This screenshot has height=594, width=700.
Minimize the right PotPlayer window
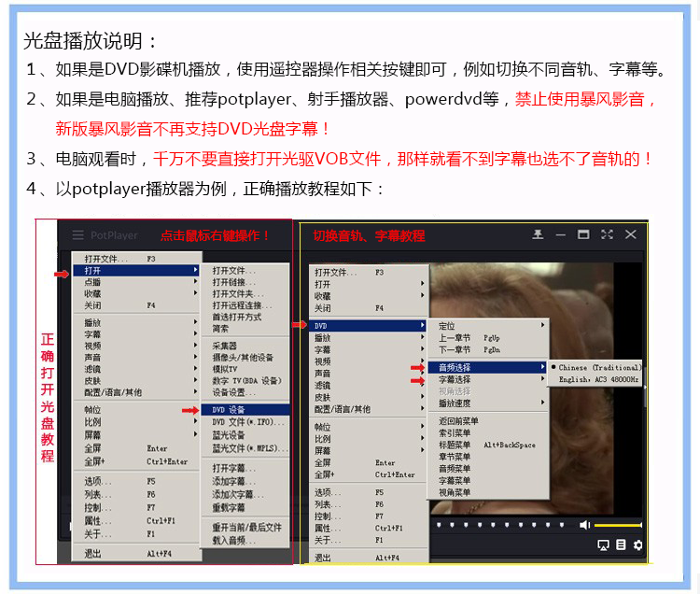561,235
